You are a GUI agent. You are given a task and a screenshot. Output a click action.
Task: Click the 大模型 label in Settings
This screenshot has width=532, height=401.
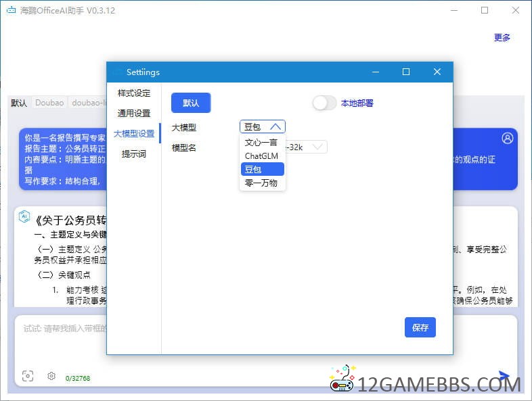[x=184, y=127]
